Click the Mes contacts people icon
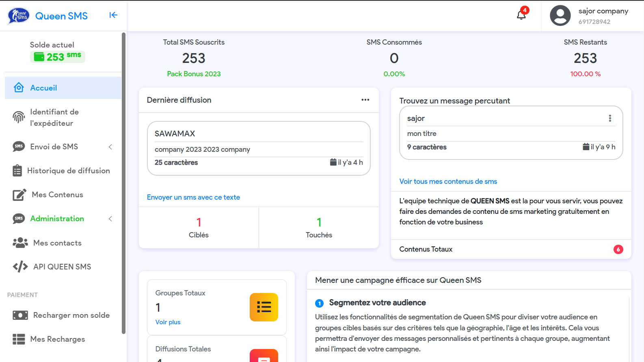 (20, 243)
